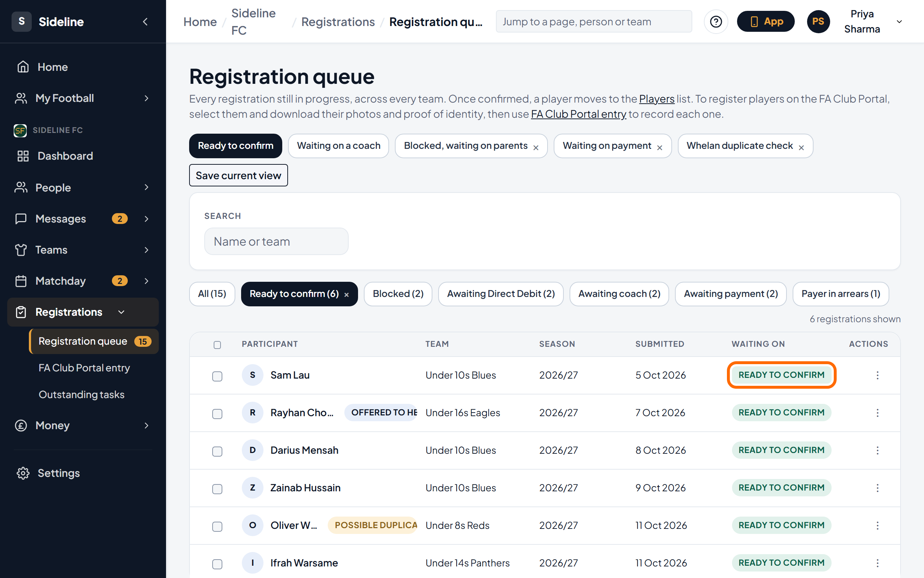
Task: Click Save current view button
Action: tap(238, 176)
